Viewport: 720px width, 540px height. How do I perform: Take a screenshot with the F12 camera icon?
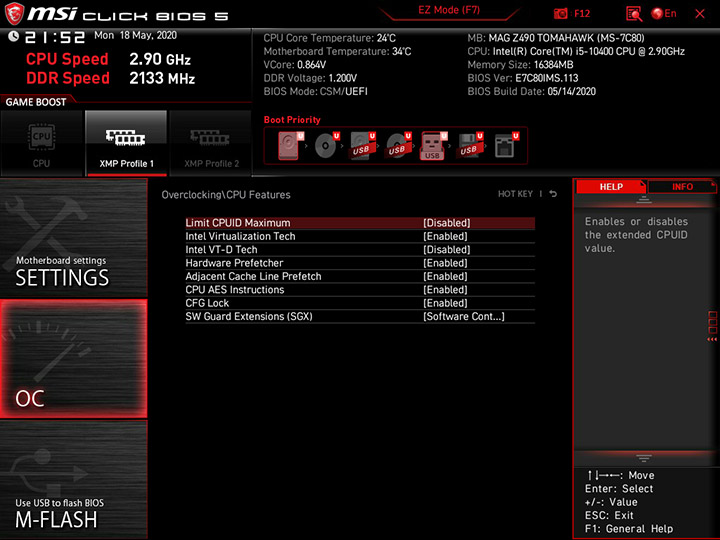[561, 14]
